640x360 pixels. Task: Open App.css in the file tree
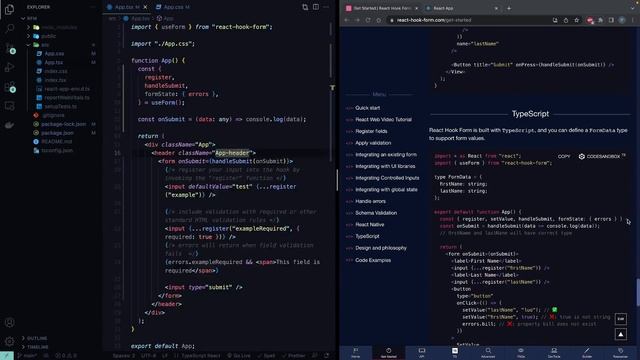tap(54, 53)
